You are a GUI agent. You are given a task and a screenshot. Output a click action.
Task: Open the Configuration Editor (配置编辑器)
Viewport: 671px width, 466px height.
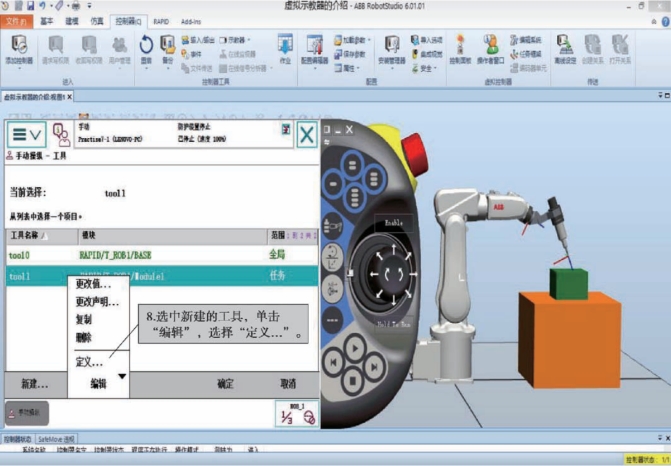(x=315, y=49)
